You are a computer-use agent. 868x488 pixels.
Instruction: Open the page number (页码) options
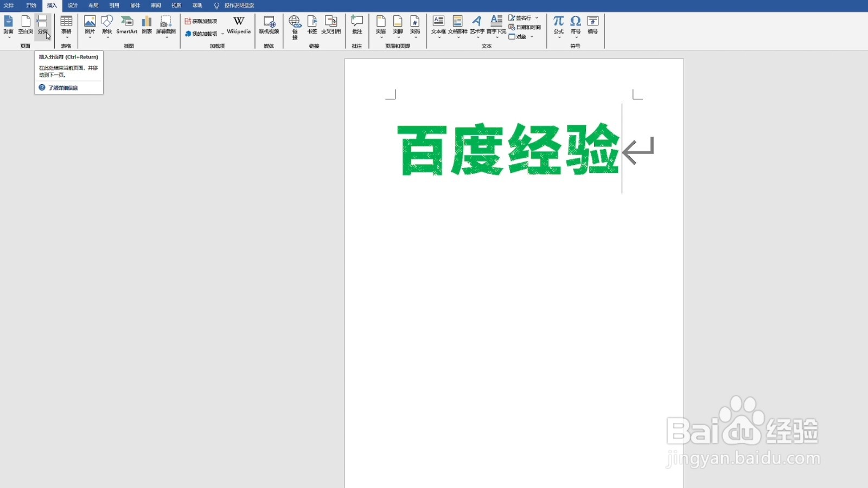(415, 26)
